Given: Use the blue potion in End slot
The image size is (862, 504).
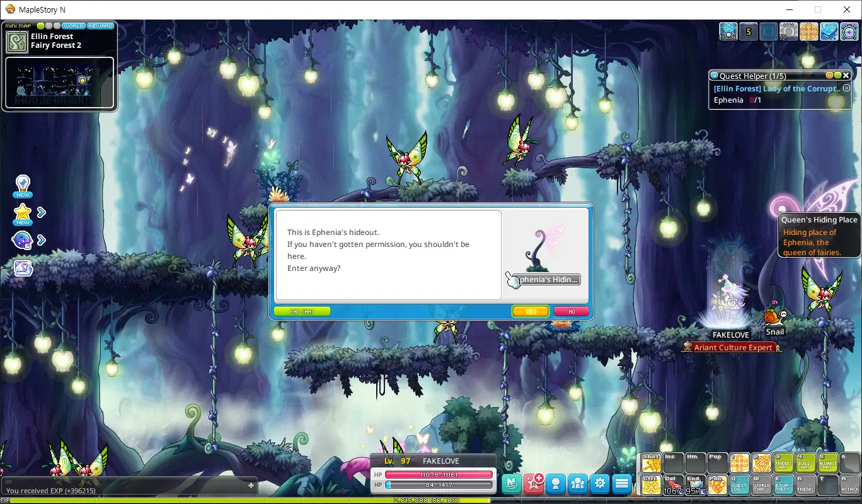Looking at the screenshot, I should tap(695, 484).
